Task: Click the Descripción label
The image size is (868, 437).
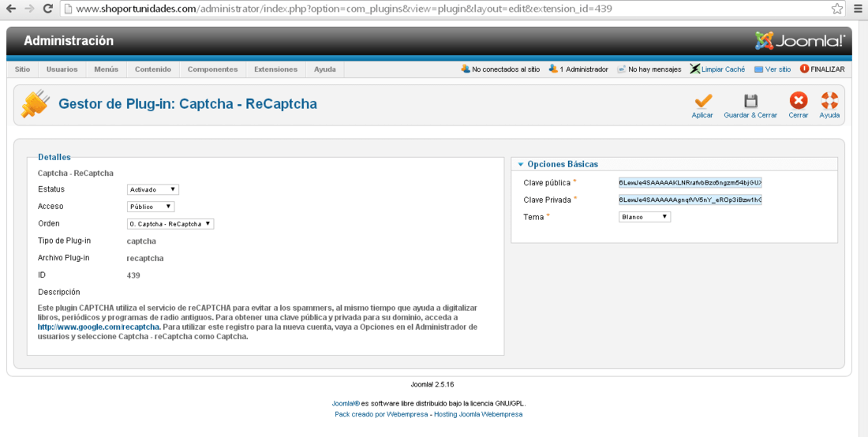Action: [x=58, y=292]
